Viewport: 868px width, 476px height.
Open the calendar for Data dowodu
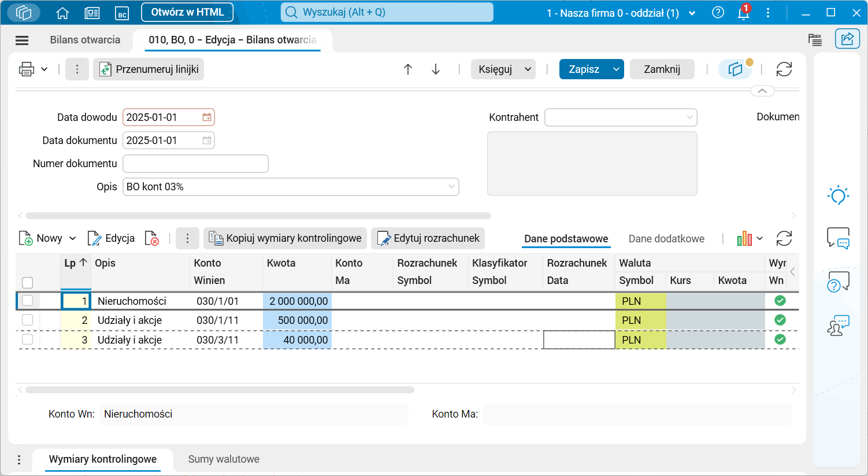click(x=207, y=117)
